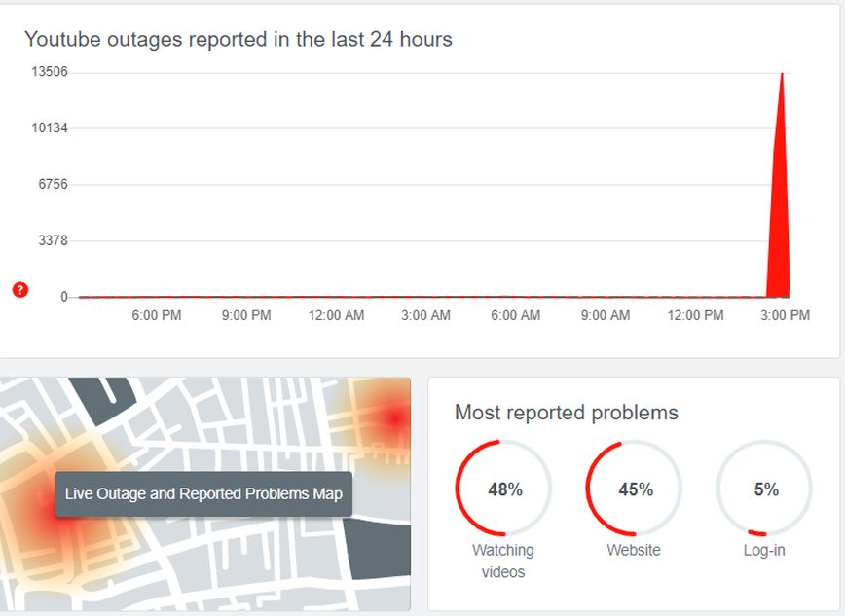Click the 48% Watching videos progress circle
This screenshot has width=845, height=616.
[503, 489]
